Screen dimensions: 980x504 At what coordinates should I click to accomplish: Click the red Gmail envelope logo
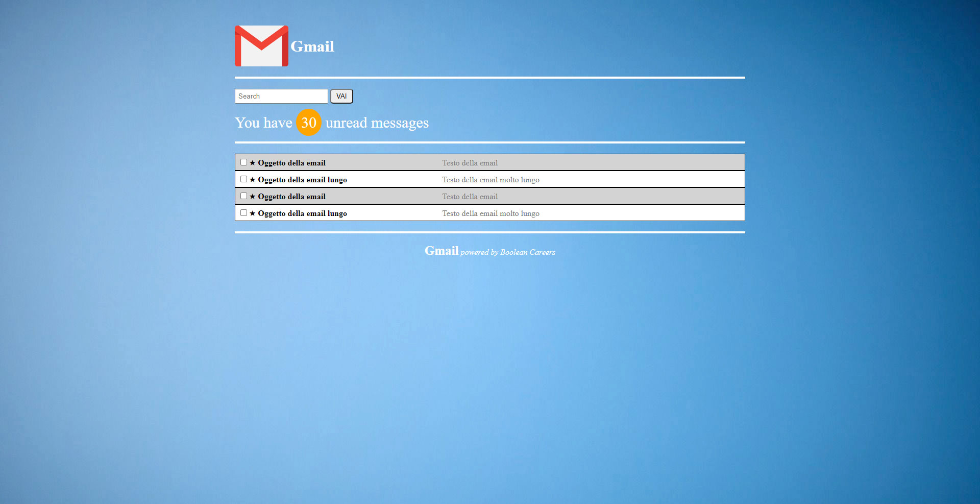[261, 46]
